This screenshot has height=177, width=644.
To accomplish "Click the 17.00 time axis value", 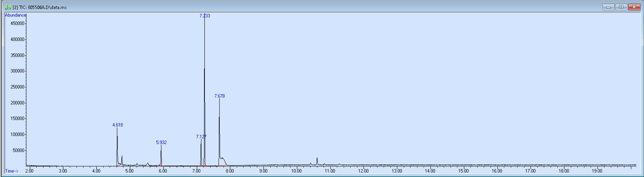I will (x=530, y=170).
